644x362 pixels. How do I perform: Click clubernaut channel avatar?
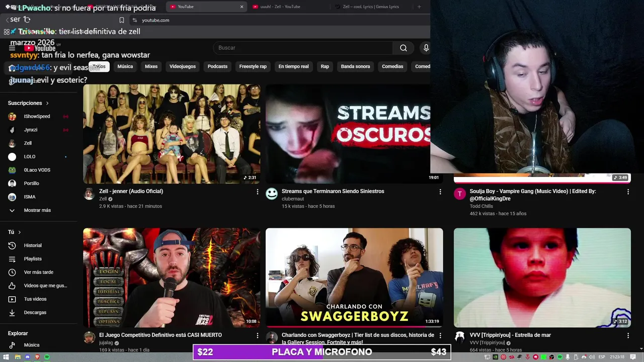tap(272, 194)
